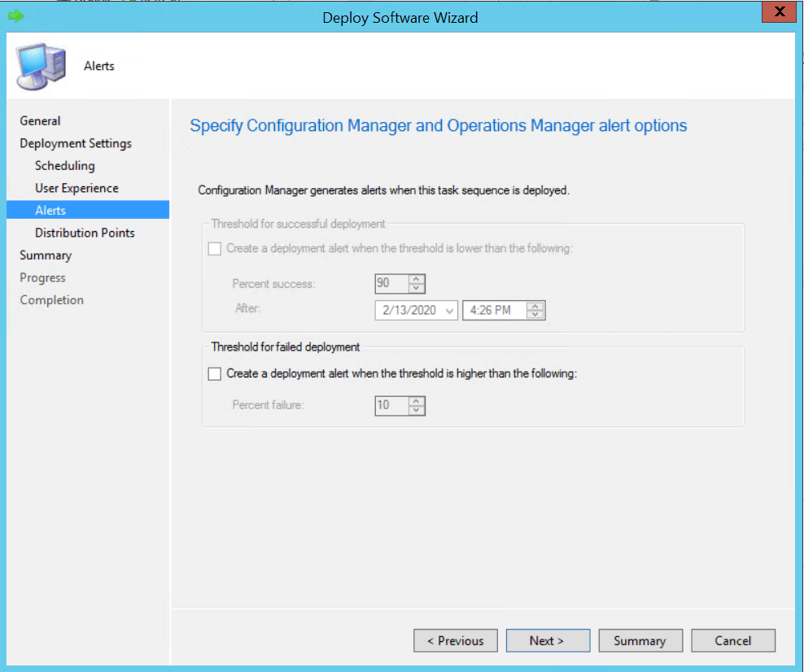This screenshot has height=672, width=804.
Task: Select Progress in the left navigation
Action: 42,277
